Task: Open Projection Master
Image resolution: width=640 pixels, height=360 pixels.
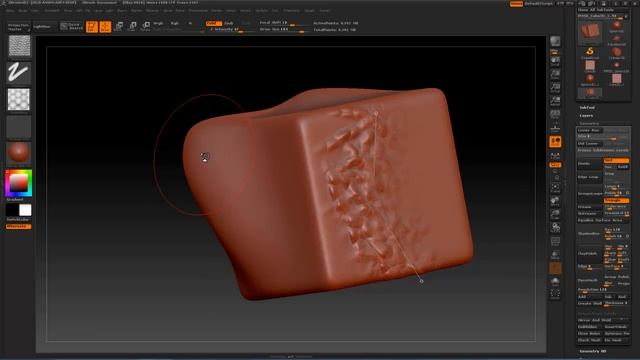Action: click(18, 27)
